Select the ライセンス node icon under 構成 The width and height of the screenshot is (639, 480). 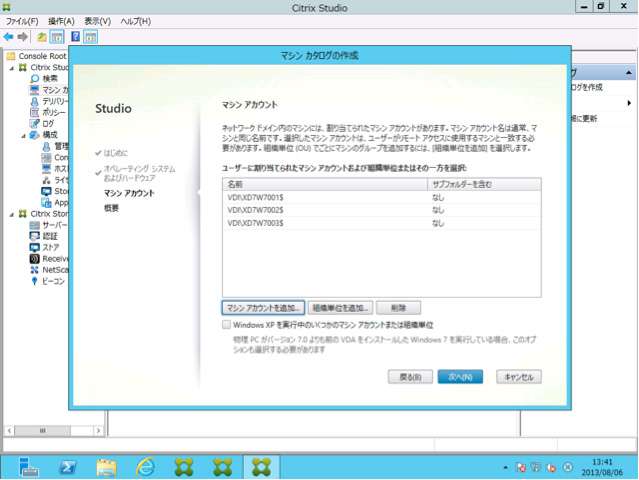pos(46,180)
